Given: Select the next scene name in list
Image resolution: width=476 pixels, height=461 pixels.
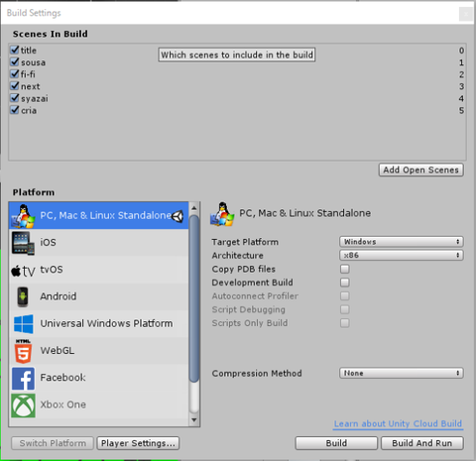Looking at the screenshot, I should (31, 86).
